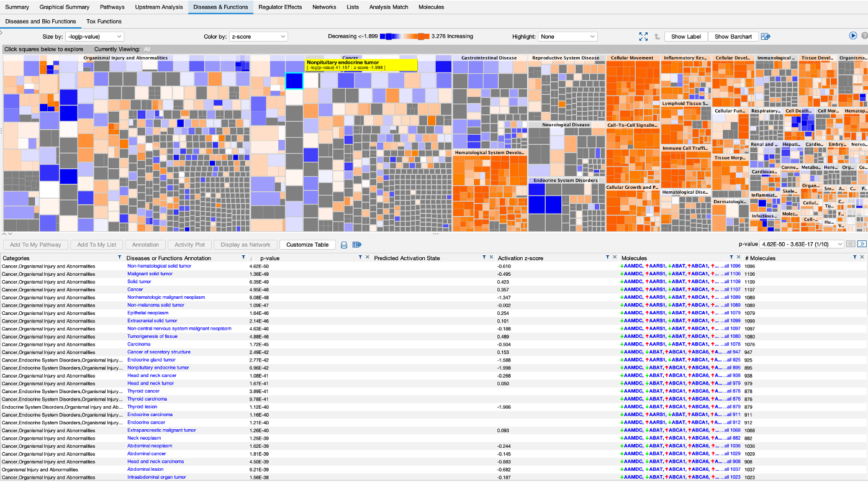Open Graphical Summary tab

pos(65,7)
